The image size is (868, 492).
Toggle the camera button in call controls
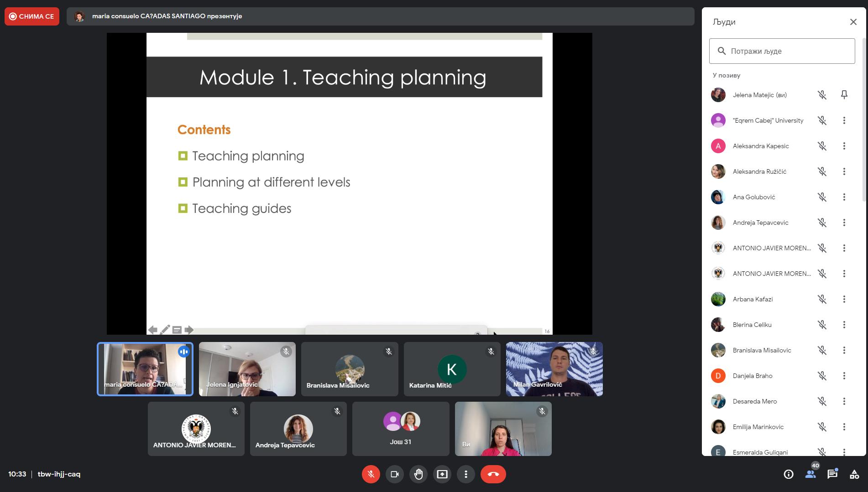click(395, 474)
